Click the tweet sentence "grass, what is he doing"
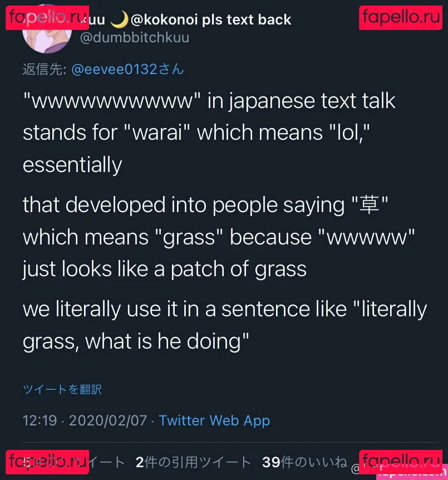The width and height of the screenshot is (448, 480). coord(135,341)
